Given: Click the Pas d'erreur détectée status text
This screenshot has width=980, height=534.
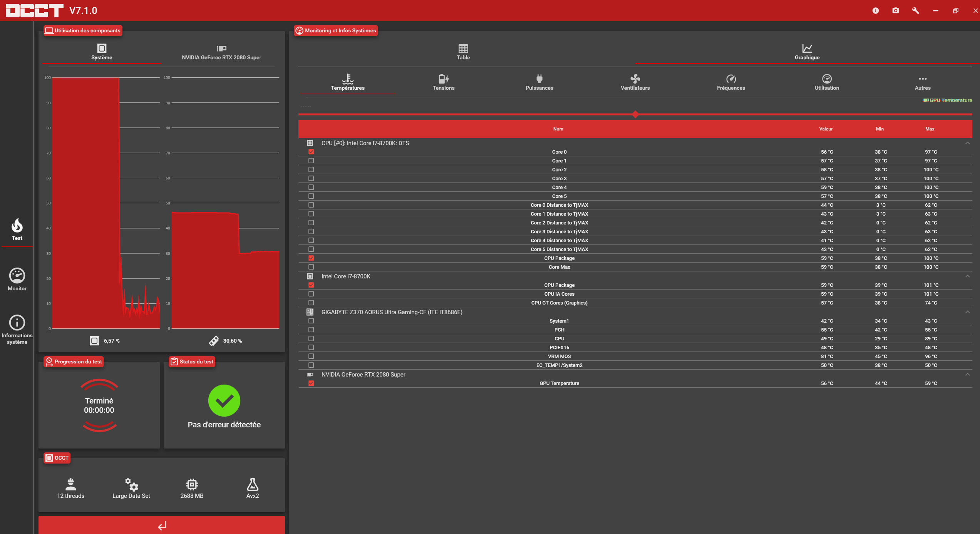Looking at the screenshot, I should point(224,425).
